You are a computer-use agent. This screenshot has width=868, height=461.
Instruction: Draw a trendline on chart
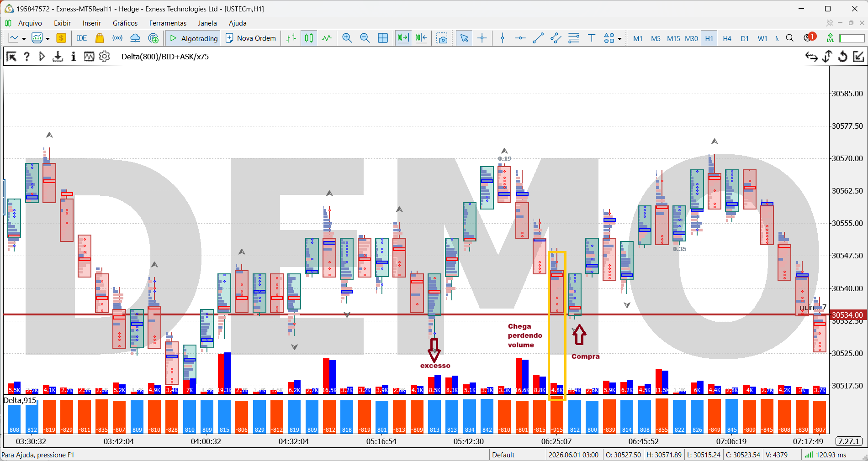[x=538, y=38]
